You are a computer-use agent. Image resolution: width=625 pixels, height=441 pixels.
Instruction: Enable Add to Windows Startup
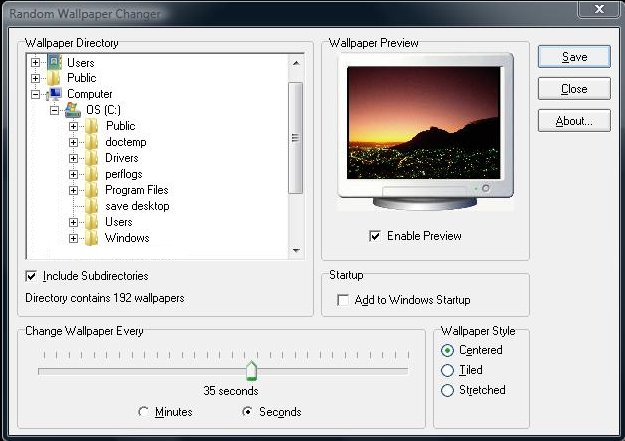click(344, 300)
